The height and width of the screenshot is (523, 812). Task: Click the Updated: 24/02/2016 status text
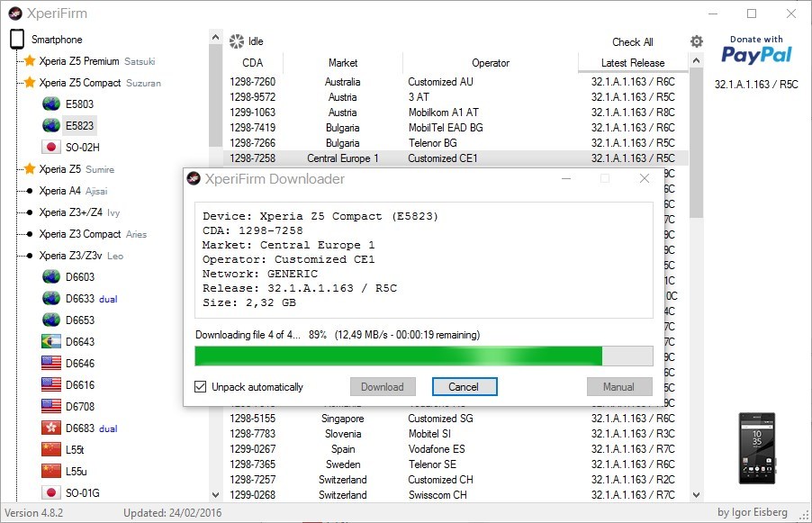(x=173, y=513)
